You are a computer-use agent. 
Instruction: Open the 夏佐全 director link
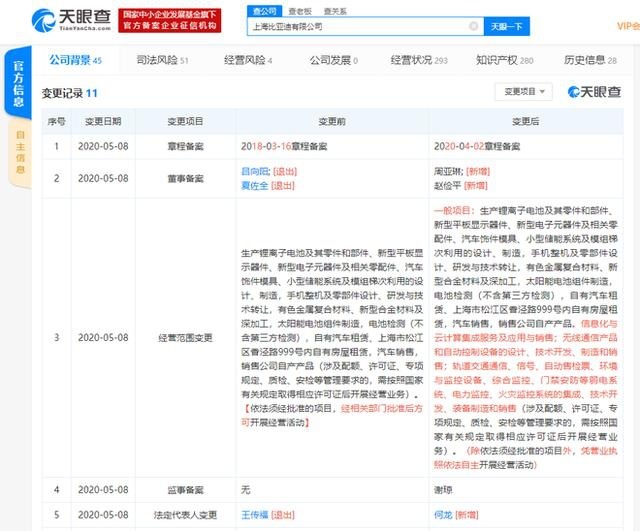pos(255,186)
